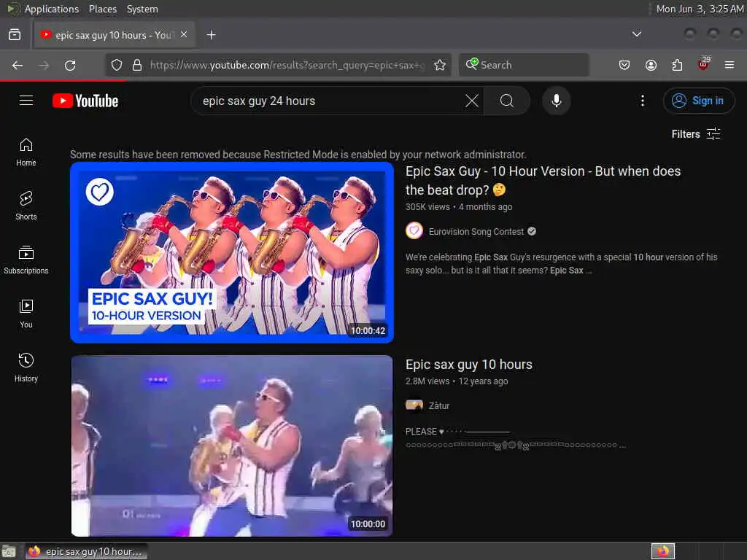747x560 pixels.
Task: Go to Home in the sidebar
Action: point(26,152)
